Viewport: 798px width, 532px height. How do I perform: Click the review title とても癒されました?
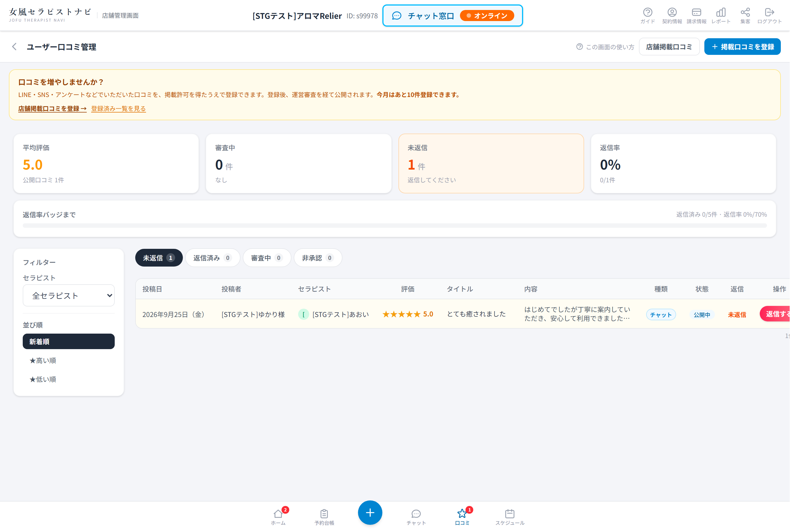click(x=481, y=317)
